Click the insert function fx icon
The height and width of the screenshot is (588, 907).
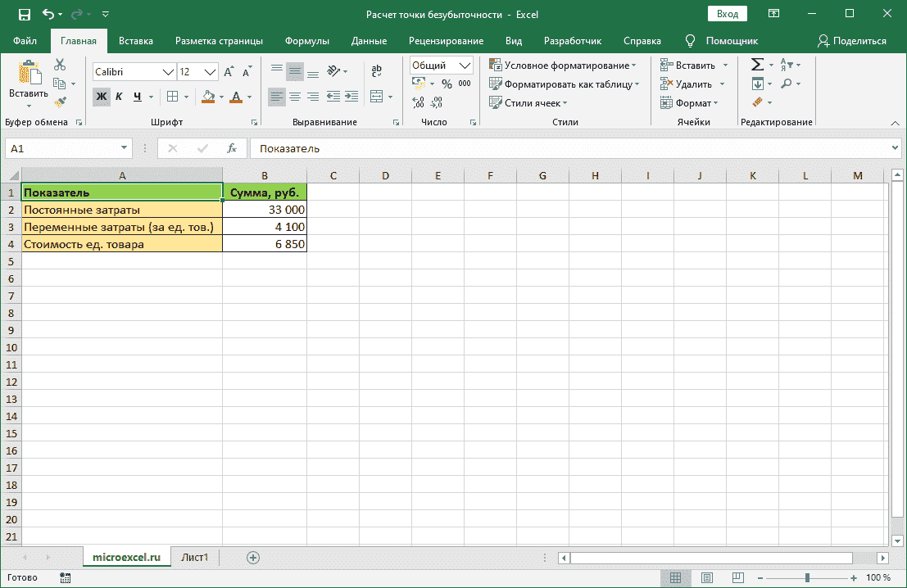coord(232,148)
